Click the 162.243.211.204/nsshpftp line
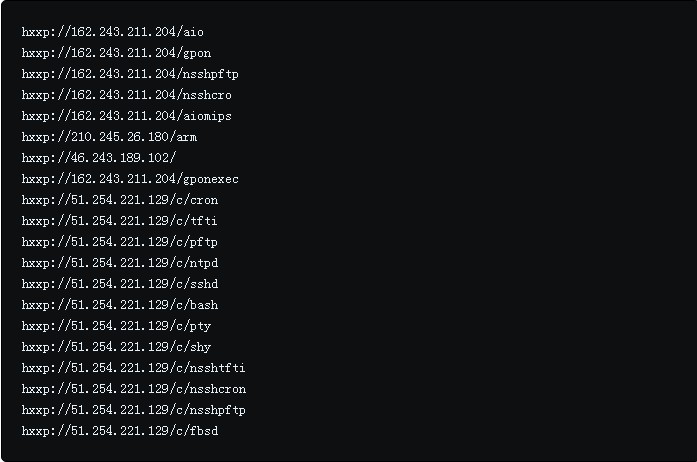This screenshot has height=462, width=697. coord(130,74)
